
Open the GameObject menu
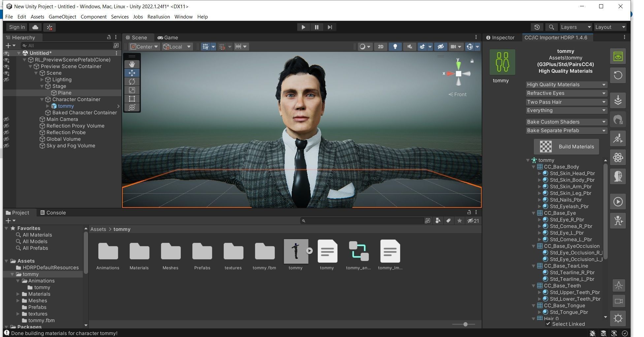pos(62,17)
